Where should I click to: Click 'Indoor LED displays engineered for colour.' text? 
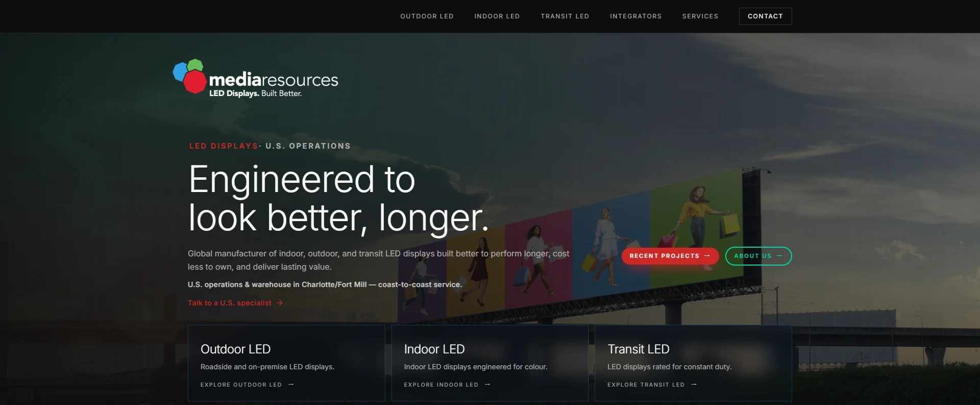pyautogui.click(x=475, y=367)
